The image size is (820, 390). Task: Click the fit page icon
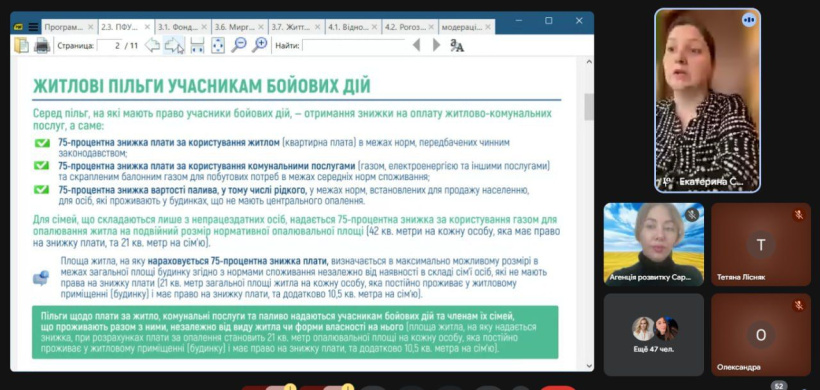(218, 45)
